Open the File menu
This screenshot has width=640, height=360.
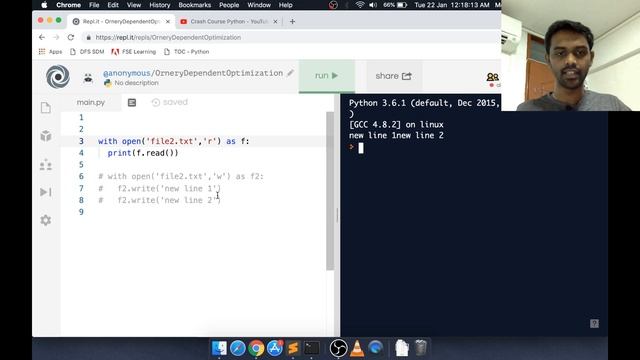point(94,5)
